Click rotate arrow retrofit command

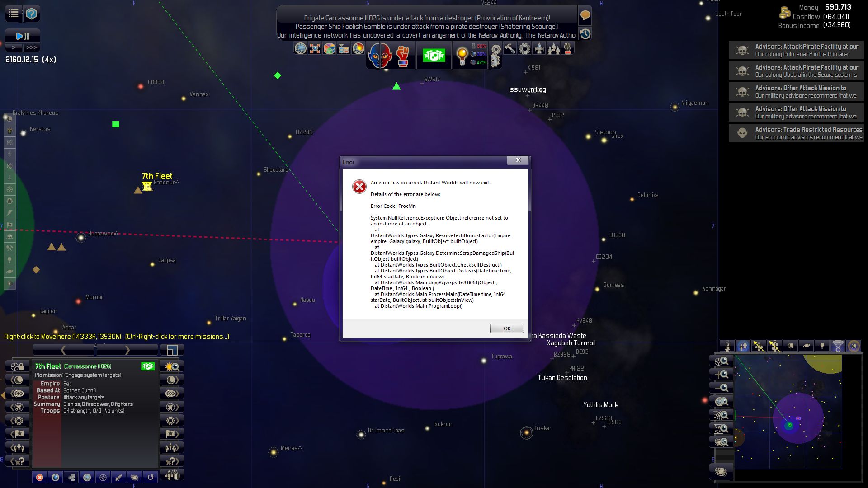click(150, 477)
